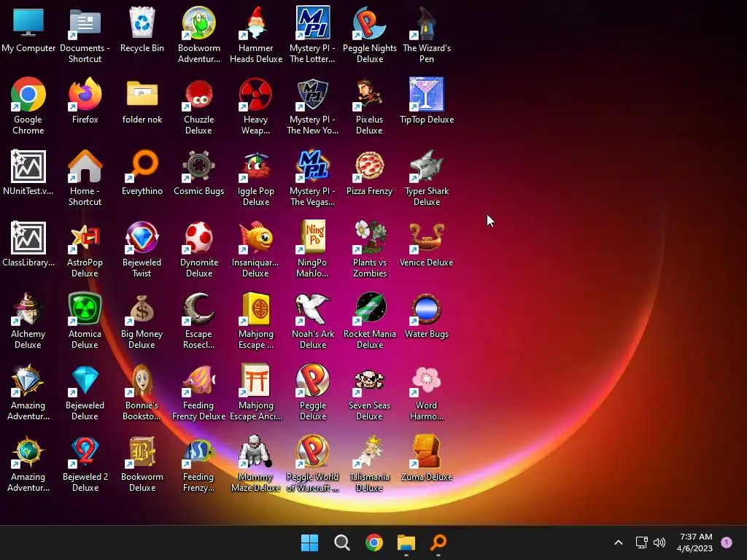
Task: Select the Word Harmony flower icon
Action: pyautogui.click(x=426, y=381)
